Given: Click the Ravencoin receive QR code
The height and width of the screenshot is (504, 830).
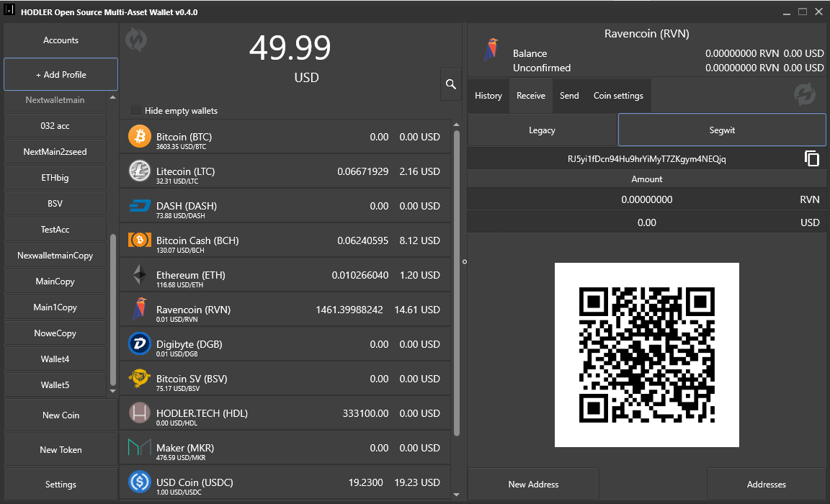Looking at the screenshot, I should coord(647,355).
